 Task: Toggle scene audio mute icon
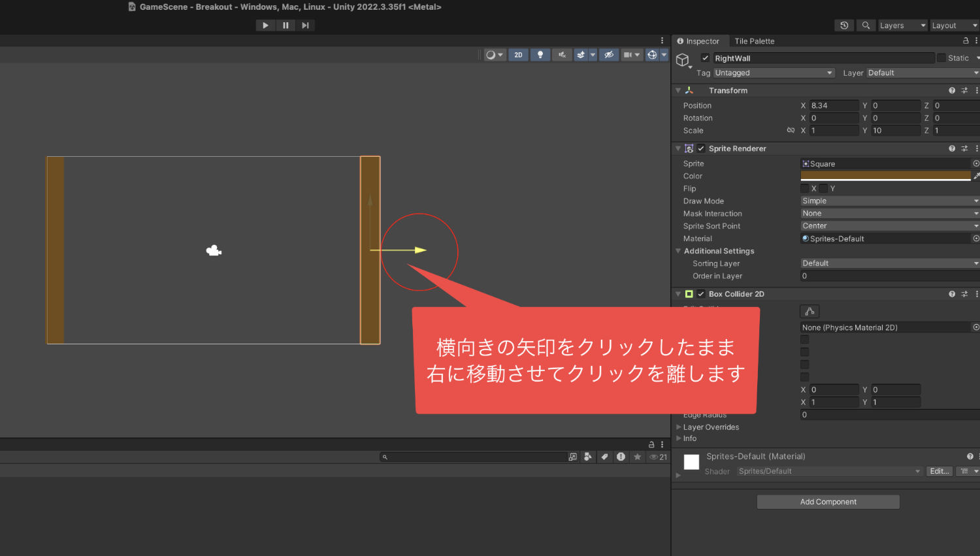pos(562,55)
